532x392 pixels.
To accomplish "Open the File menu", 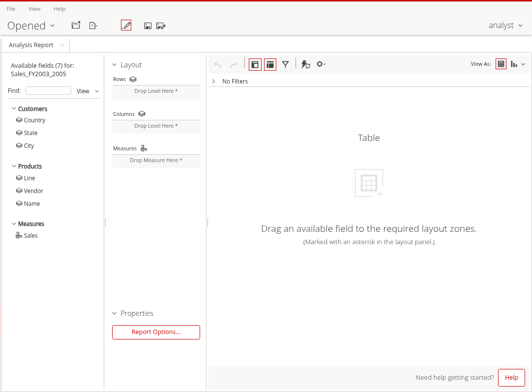I will pos(11,9).
